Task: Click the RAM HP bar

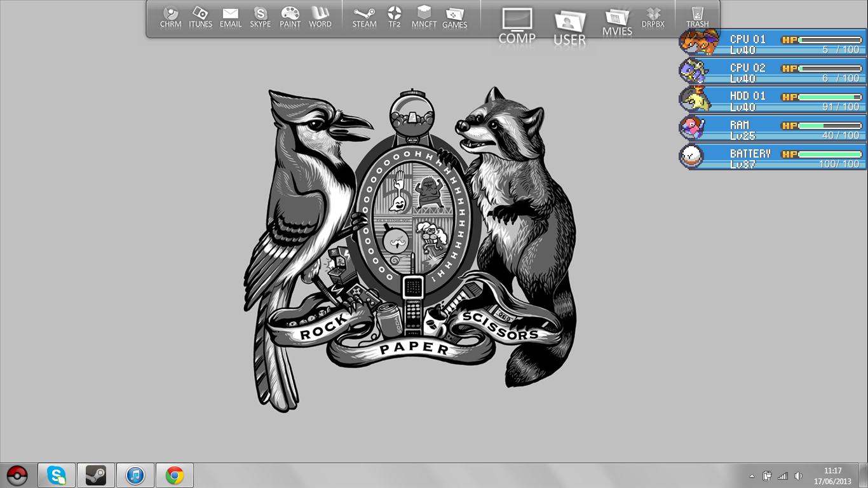Action: pos(822,126)
